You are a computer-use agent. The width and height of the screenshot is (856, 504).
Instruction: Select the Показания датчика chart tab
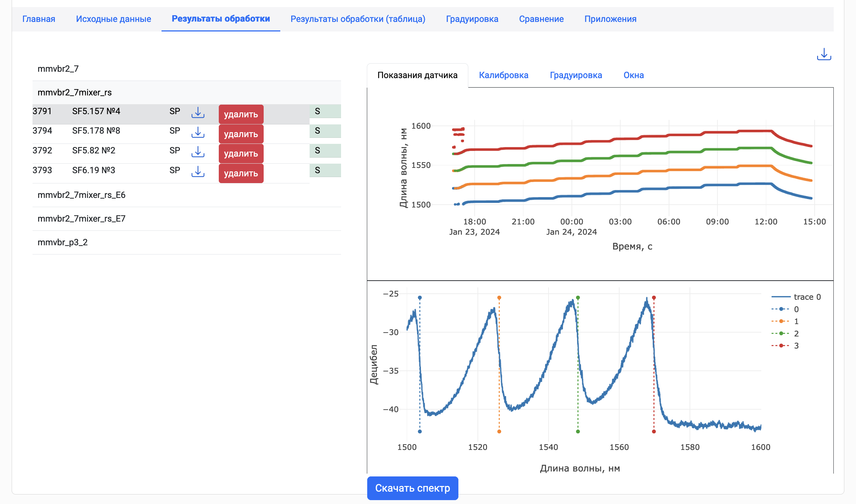click(417, 75)
